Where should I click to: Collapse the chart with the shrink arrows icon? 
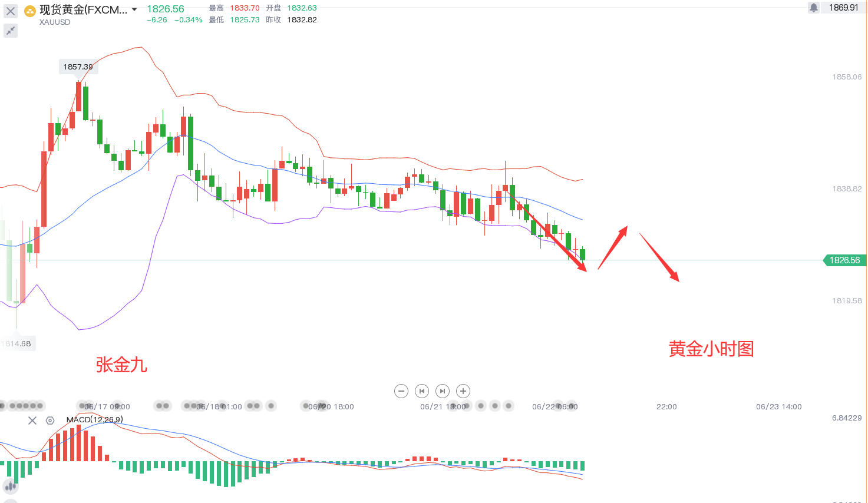tap(11, 31)
